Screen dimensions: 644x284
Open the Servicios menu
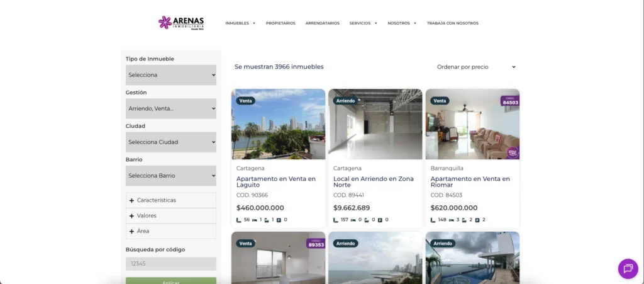coord(363,23)
